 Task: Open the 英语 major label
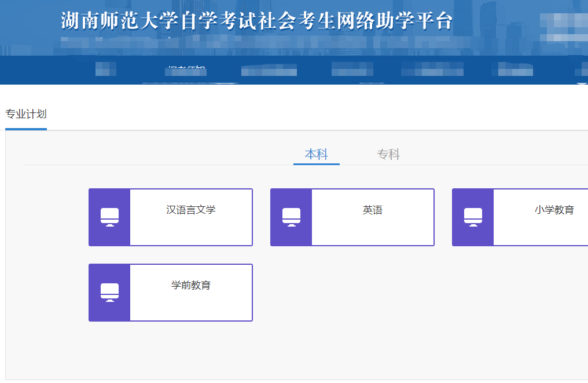[372, 210]
